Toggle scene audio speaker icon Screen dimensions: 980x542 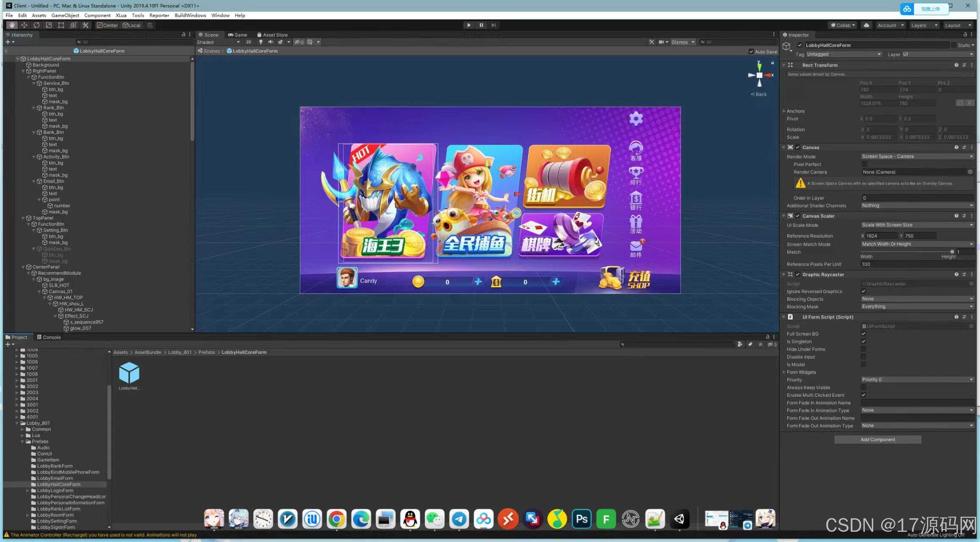[x=271, y=42]
